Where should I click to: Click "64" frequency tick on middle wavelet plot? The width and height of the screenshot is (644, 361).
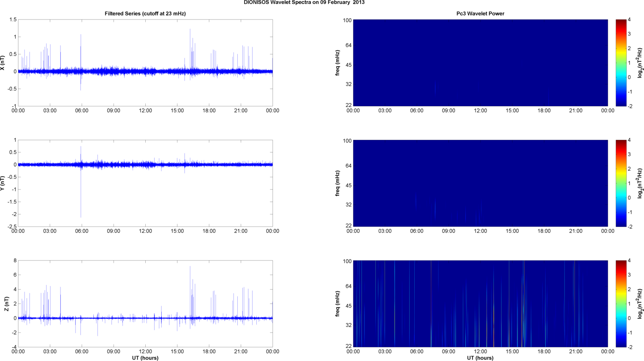348,166
